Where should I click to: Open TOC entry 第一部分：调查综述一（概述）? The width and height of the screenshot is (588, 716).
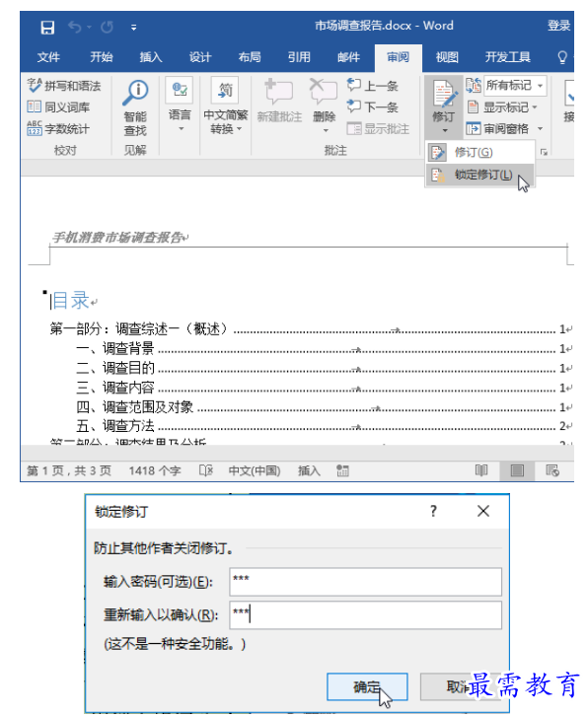[x=309, y=328]
